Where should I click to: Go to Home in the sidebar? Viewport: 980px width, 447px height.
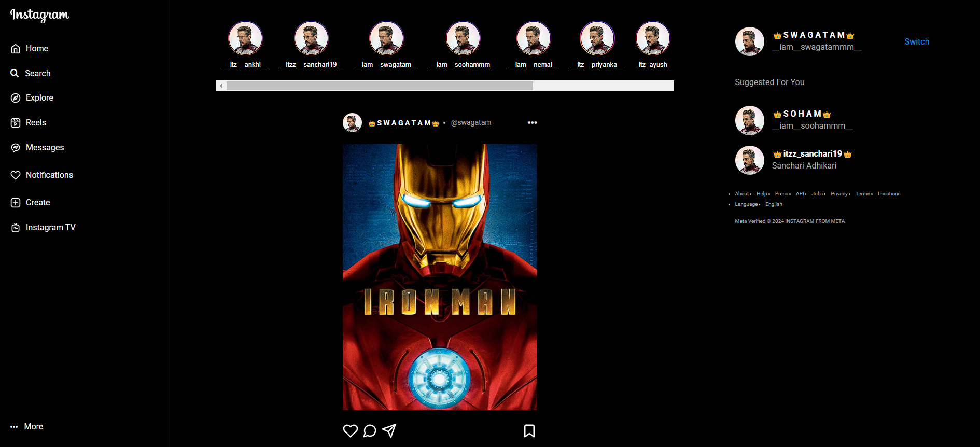[x=36, y=49]
